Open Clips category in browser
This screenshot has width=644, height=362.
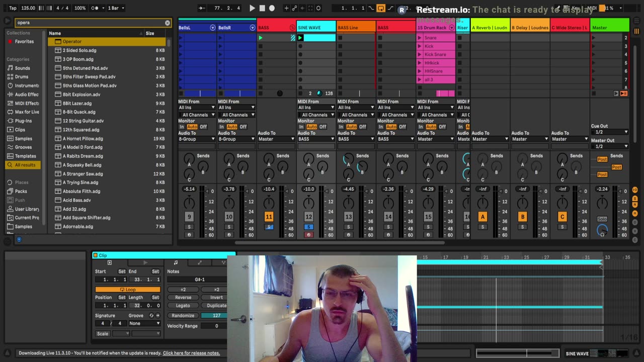pyautogui.click(x=20, y=130)
